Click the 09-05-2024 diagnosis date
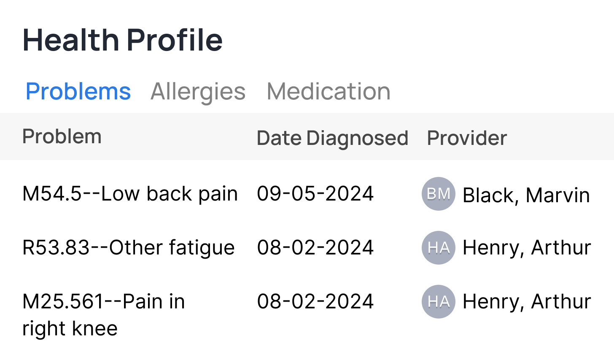 (x=315, y=194)
